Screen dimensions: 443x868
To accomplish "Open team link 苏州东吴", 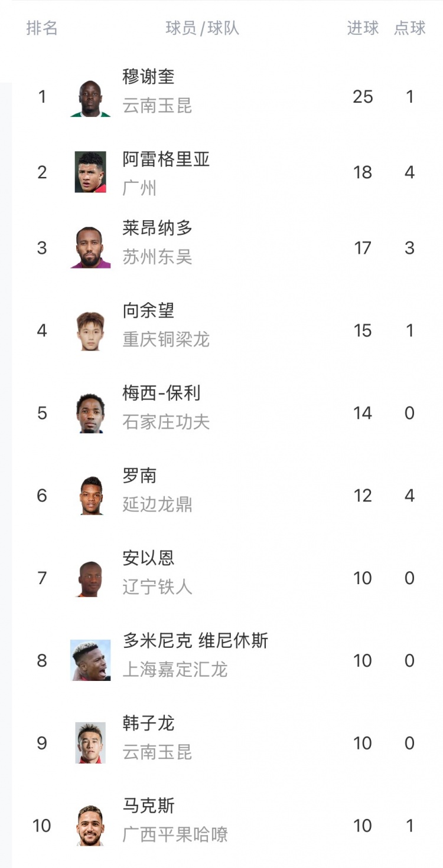I will tap(157, 257).
